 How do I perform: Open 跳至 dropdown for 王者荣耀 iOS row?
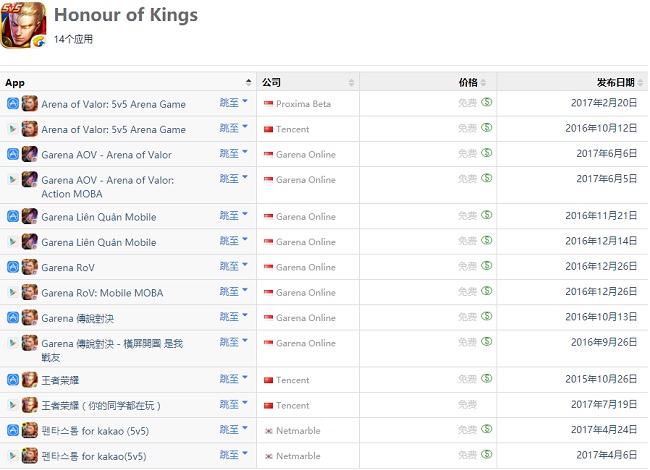233,379
